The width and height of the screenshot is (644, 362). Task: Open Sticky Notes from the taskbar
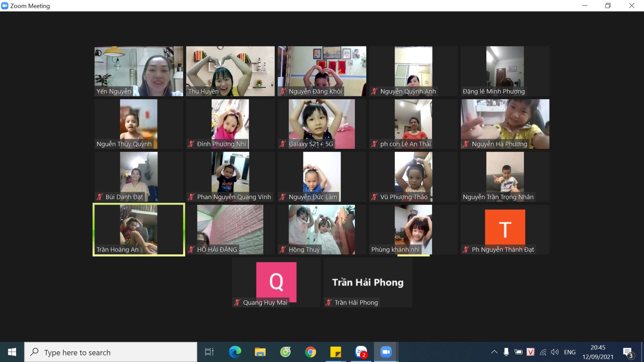click(x=336, y=352)
